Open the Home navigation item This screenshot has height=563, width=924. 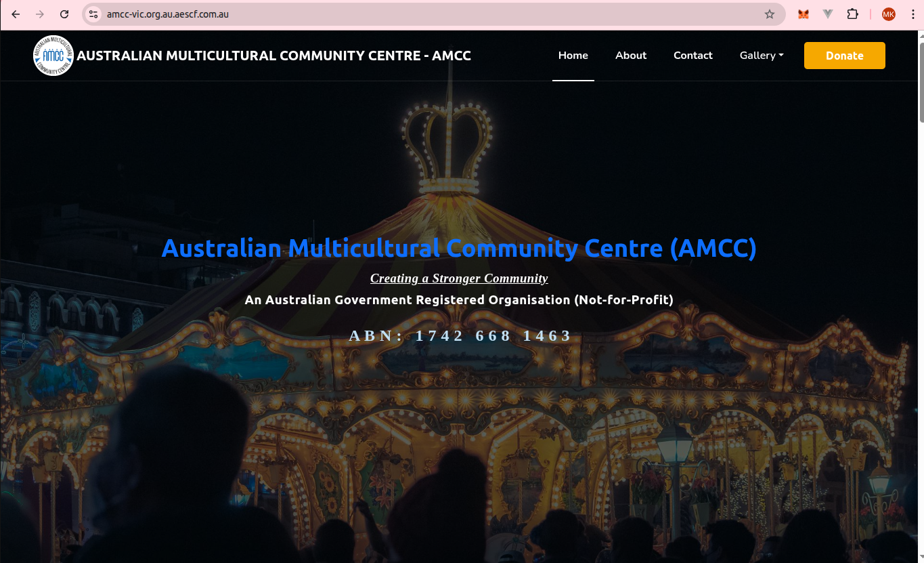click(x=573, y=56)
